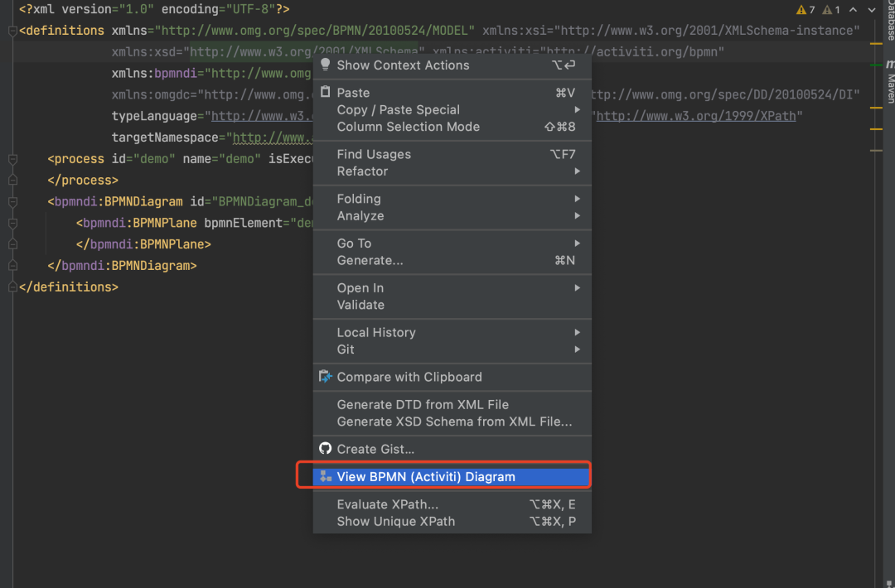Viewport: 895px width, 588px height.
Task: Click the GitHub icon beside Create Gist
Action: pos(326,448)
